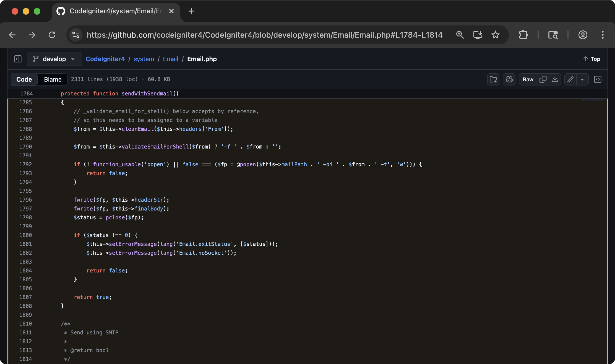Open the browser extensions puzzle icon
Image resolution: width=615 pixels, height=364 pixels.
[523, 35]
